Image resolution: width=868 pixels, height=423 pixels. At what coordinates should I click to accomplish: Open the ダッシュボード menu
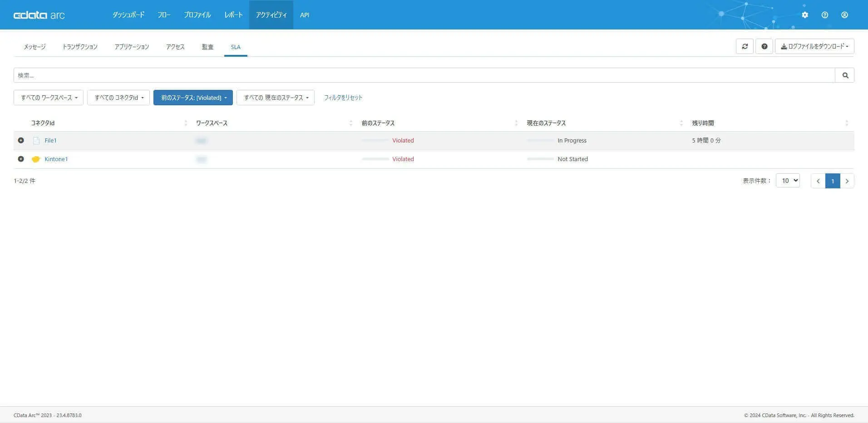pos(128,15)
